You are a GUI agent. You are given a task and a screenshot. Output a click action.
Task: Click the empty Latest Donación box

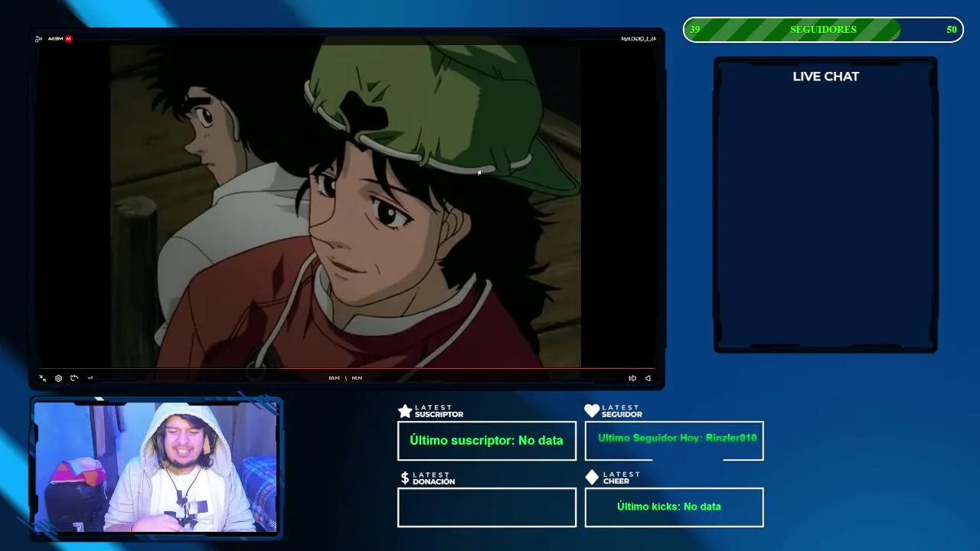coord(487,507)
